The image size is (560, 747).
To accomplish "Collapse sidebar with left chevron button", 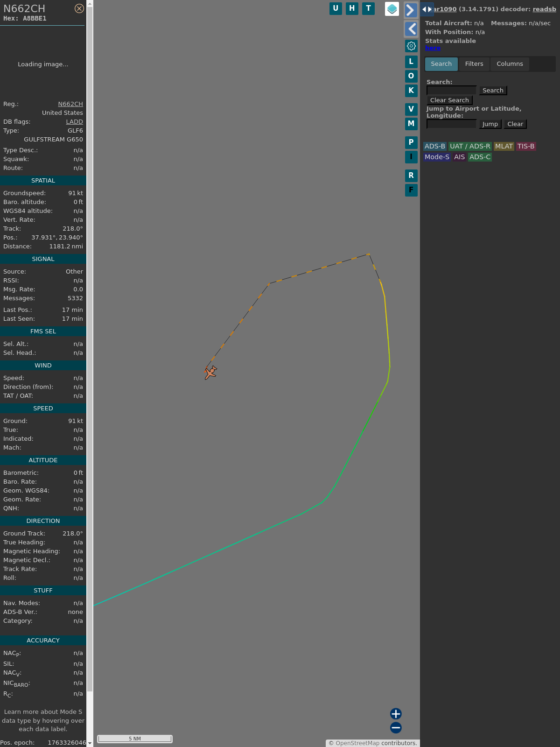I will (x=411, y=29).
